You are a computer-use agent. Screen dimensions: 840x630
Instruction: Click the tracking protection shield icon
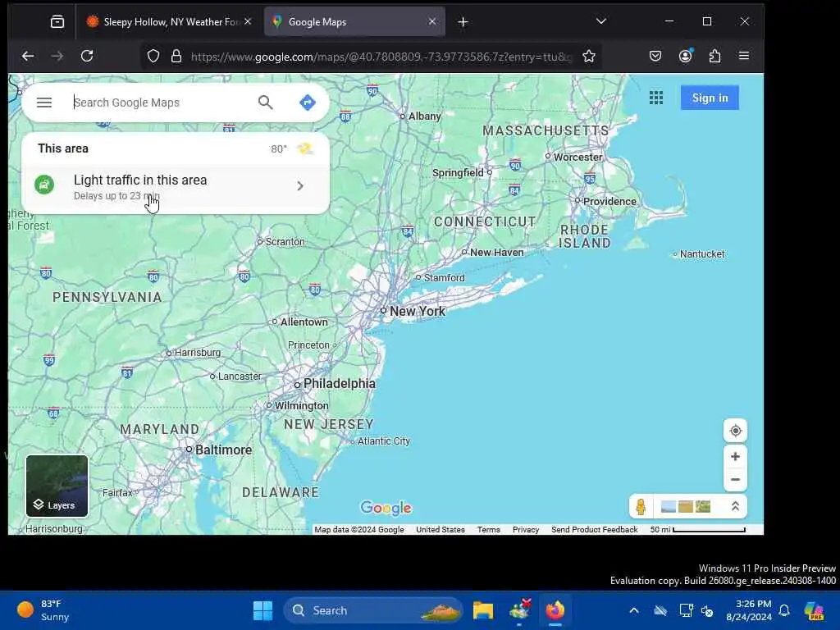(153, 57)
